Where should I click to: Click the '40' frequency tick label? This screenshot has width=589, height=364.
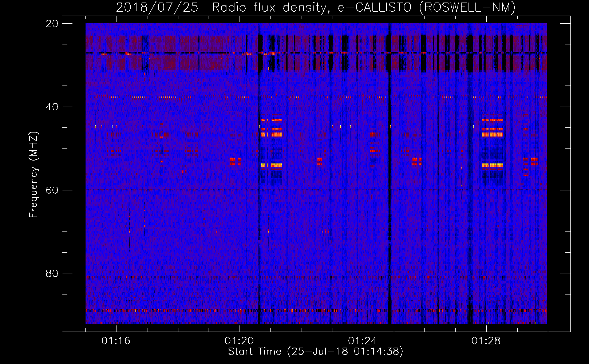pos(52,107)
